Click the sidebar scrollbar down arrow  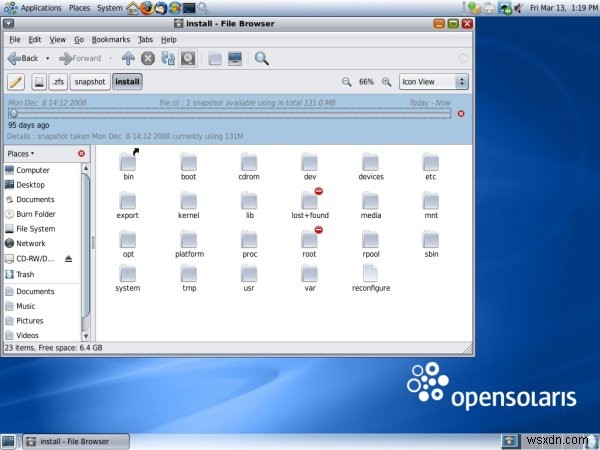pyautogui.click(x=86, y=336)
